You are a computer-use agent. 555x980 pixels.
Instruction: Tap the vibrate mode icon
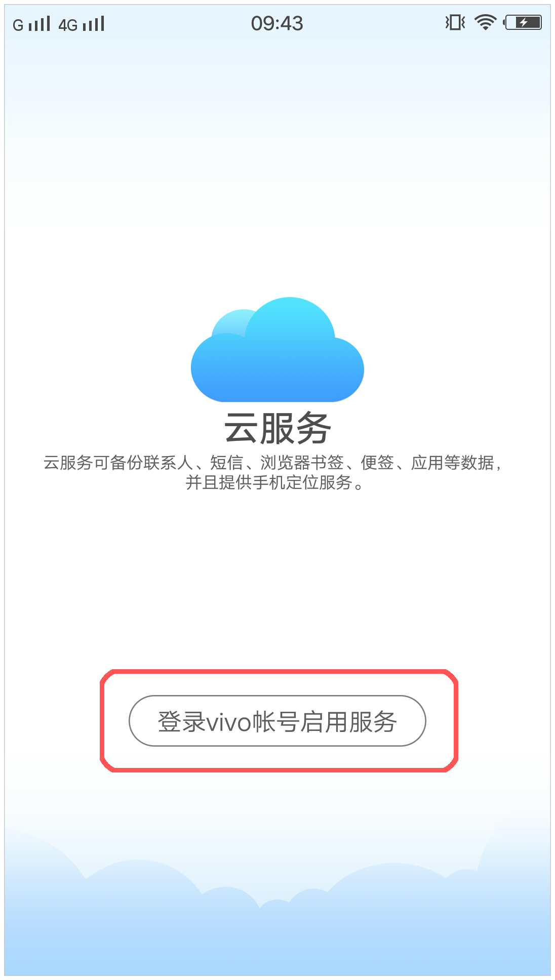click(455, 22)
